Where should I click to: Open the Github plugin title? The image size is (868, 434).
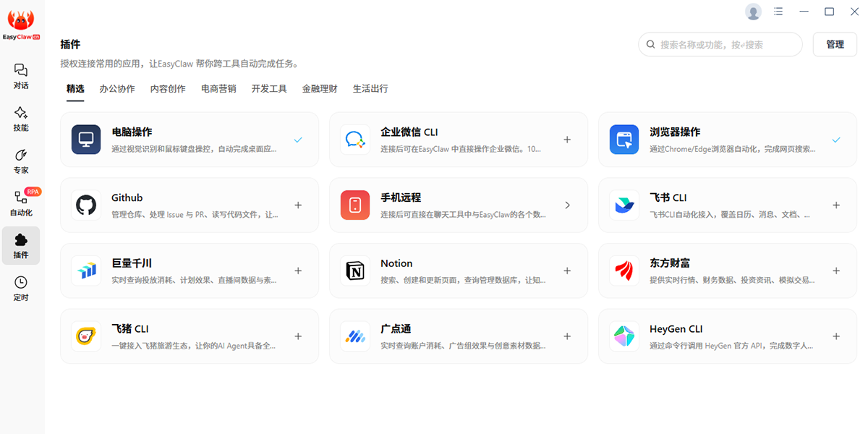[x=127, y=198]
